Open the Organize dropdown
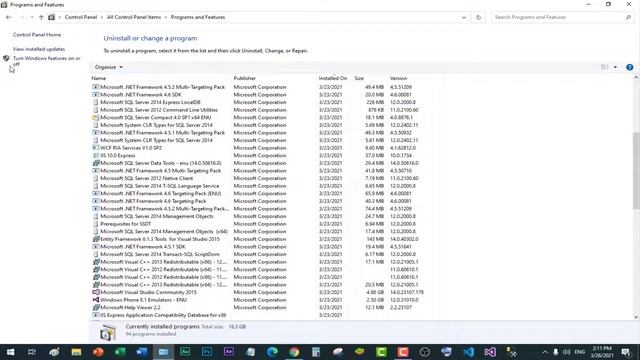The image size is (640, 360). [x=109, y=67]
